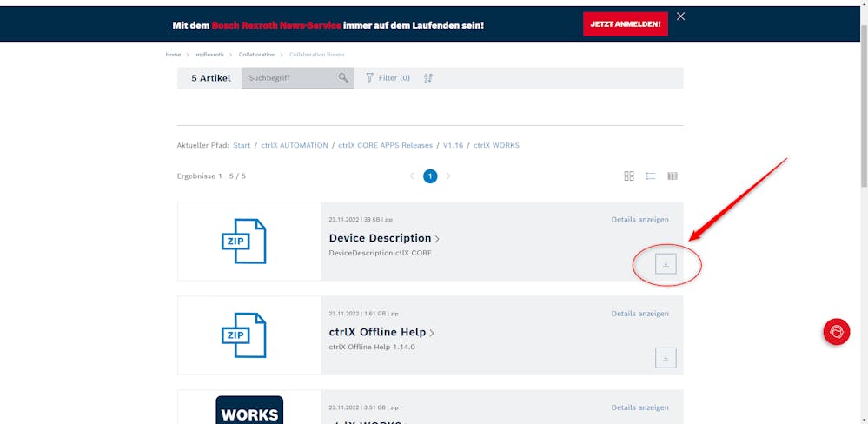This screenshot has height=424, width=868.
Task: Switch to grid tile view
Action: tap(629, 176)
